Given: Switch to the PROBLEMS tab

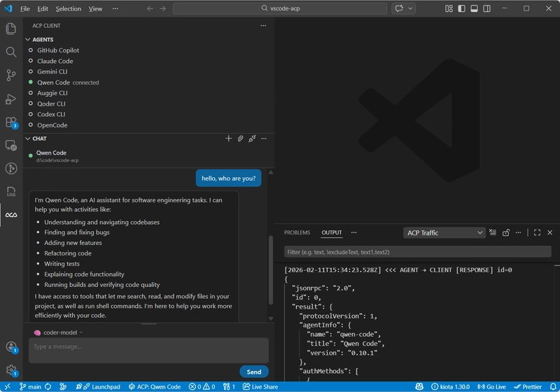Looking at the screenshot, I should point(297,232).
